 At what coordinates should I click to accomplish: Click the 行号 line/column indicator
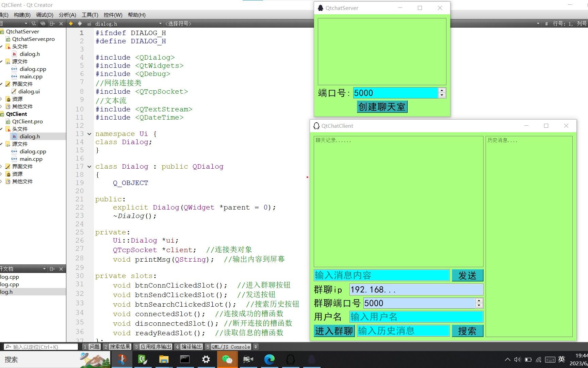(570, 24)
